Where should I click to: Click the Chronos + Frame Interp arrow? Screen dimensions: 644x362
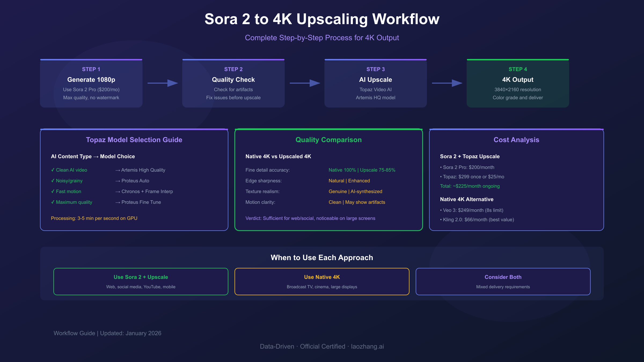coord(118,191)
